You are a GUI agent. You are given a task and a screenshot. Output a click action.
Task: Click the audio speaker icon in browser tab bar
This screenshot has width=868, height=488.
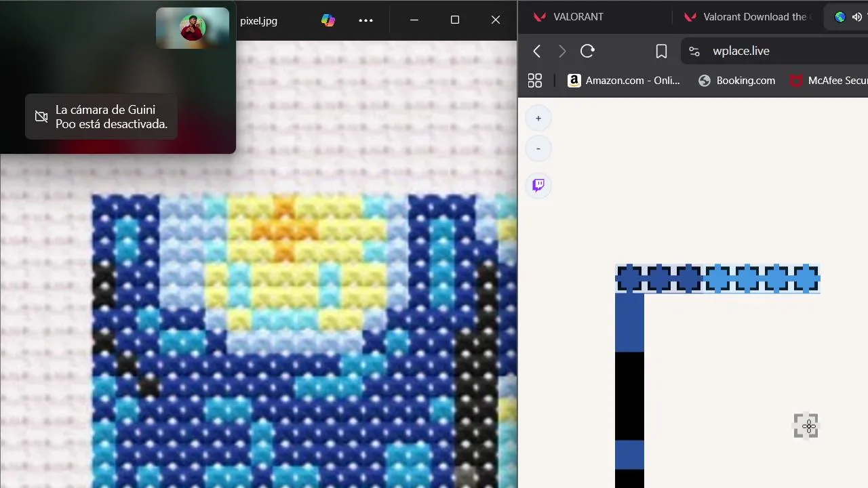coord(856,17)
